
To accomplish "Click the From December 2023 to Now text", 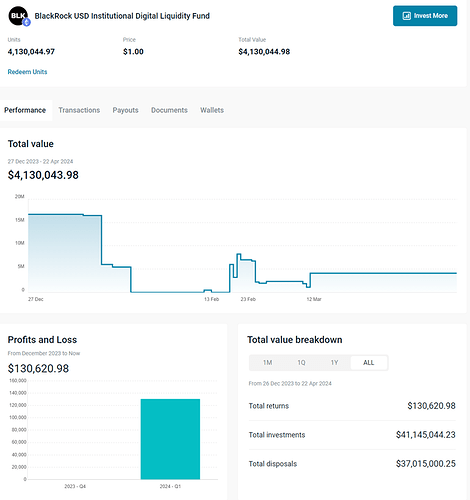I will pyautogui.click(x=44, y=353).
